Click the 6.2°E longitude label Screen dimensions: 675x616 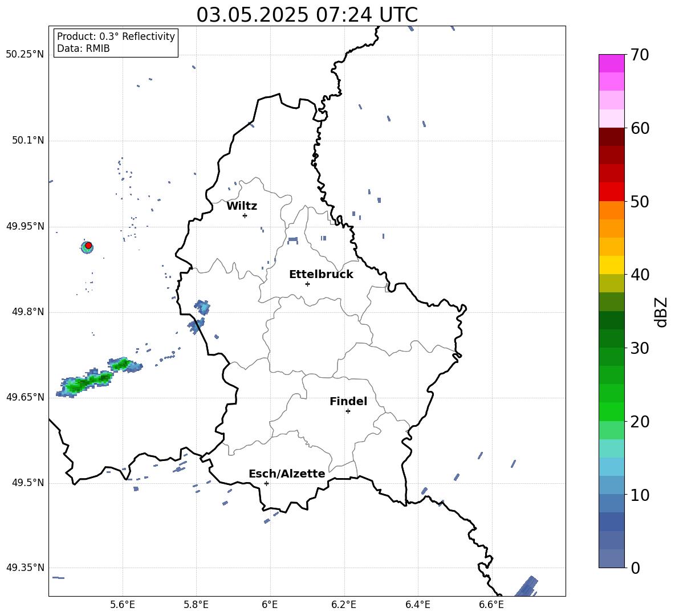click(344, 605)
